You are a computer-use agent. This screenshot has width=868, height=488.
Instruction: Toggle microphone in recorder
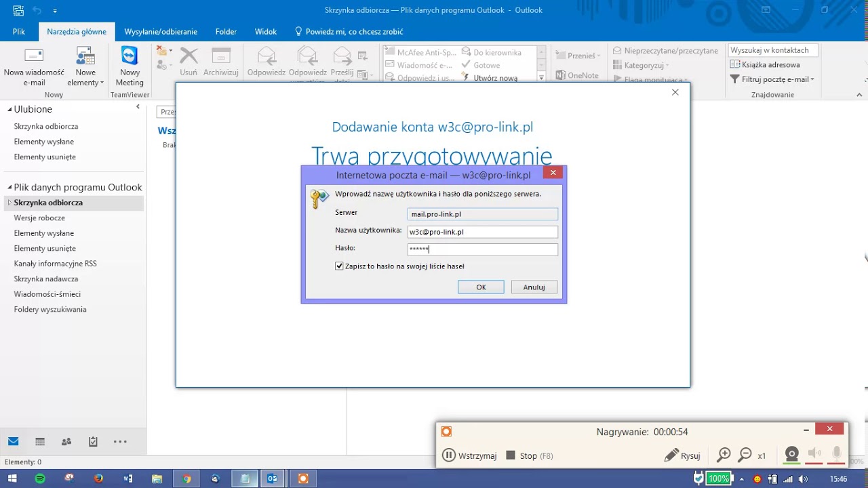pyautogui.click(x=837, y=454)
